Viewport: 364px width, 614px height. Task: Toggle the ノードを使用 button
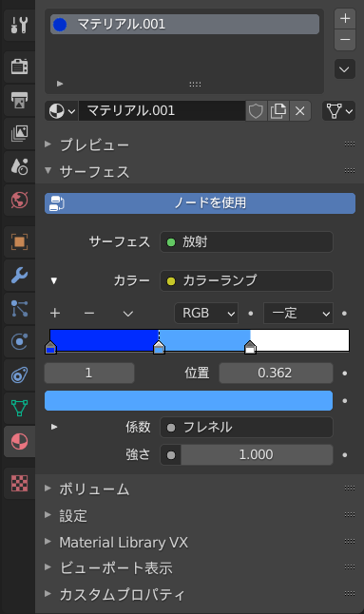[x=200, y=203]
